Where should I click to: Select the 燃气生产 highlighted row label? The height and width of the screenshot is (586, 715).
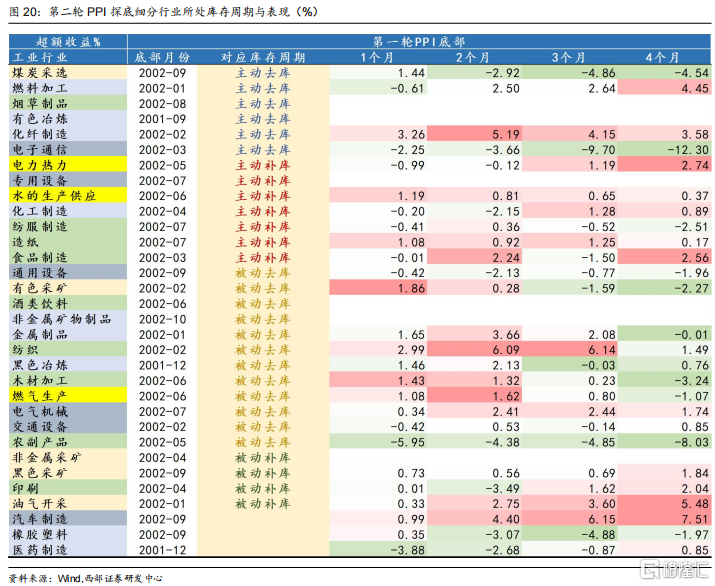68,396
